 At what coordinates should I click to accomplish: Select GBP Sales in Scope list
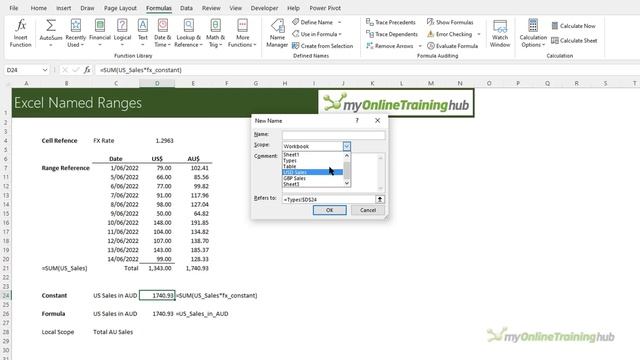313,178
